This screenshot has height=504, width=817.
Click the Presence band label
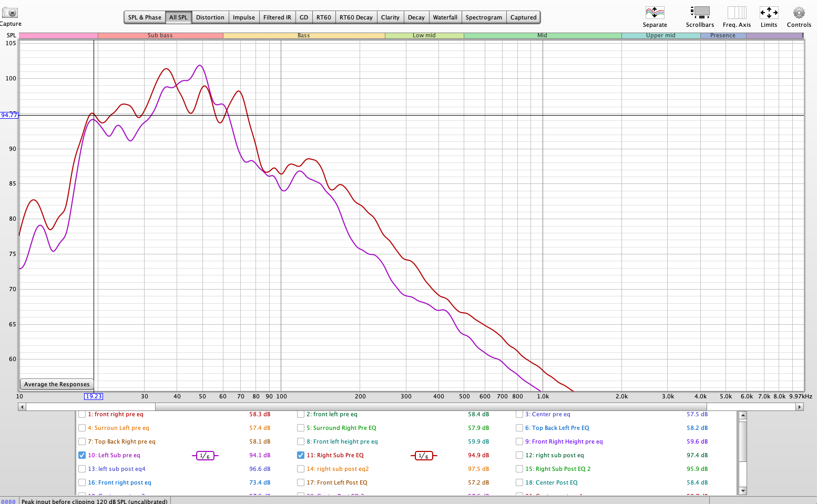(x=723, y=36)
